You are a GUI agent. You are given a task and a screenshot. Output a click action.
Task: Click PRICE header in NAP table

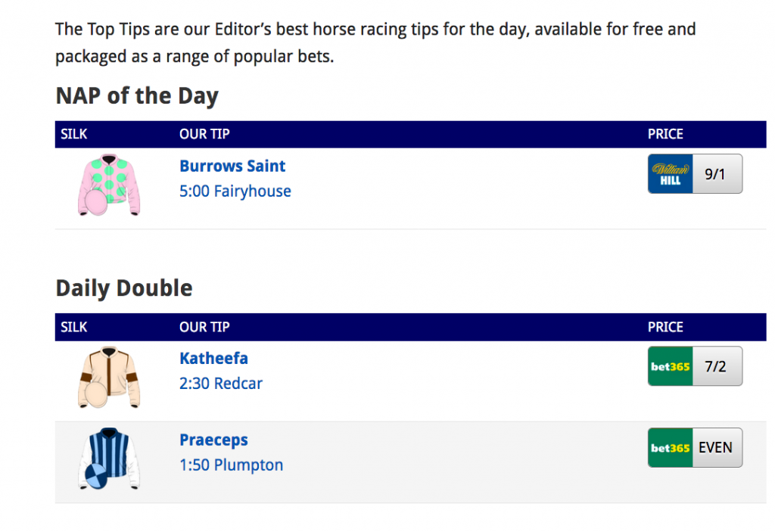(x=665, y=134)
